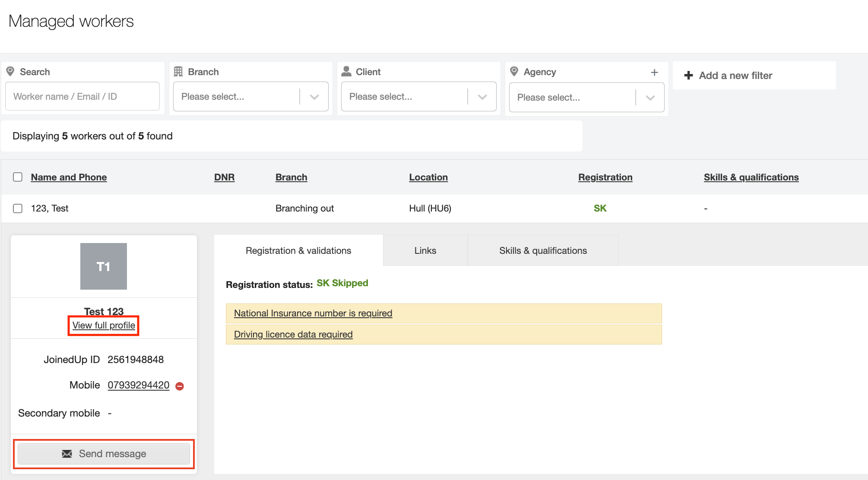Screen dimensions: 868x480
Task: Click the Agency location pin icon
Action: 514,72
